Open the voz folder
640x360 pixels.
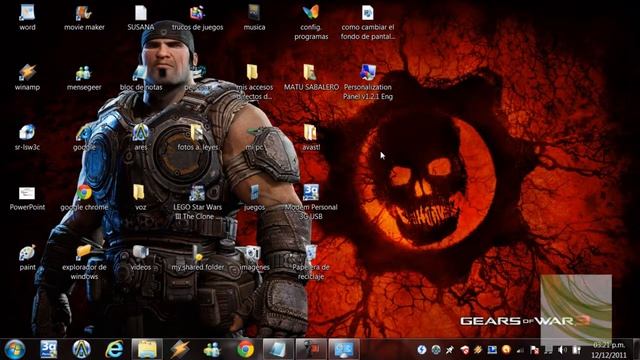[x=141, y=198]
